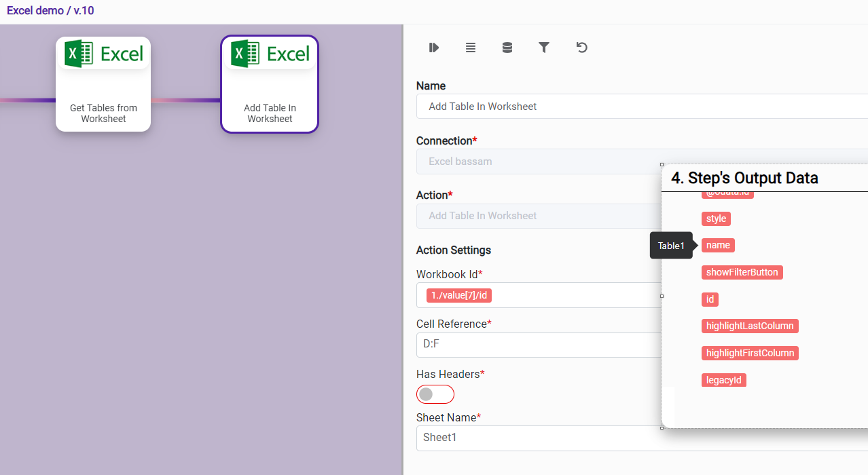Click the Workbook Id field

577,295
